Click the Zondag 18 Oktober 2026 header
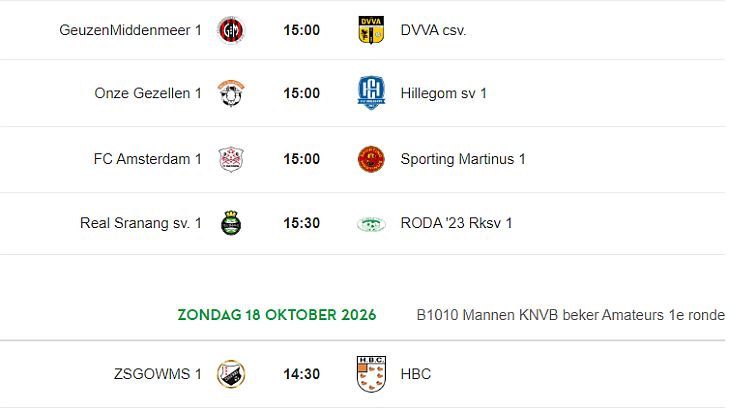755x408 pixels. point(277,315)
